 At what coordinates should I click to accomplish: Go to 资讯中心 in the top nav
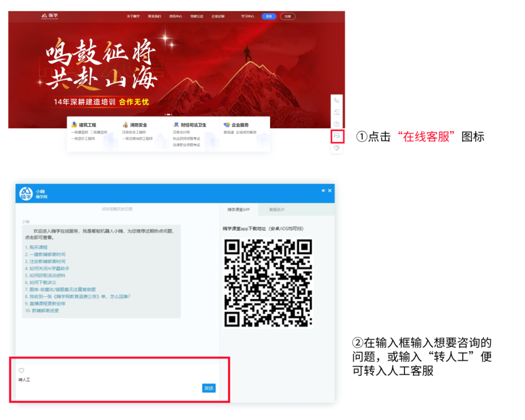pos(175,17)
